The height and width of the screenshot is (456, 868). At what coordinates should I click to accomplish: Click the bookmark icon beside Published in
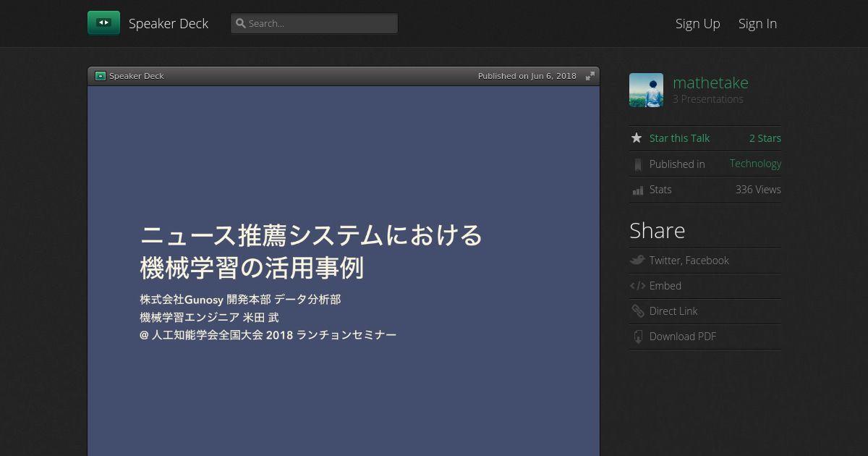637,164
